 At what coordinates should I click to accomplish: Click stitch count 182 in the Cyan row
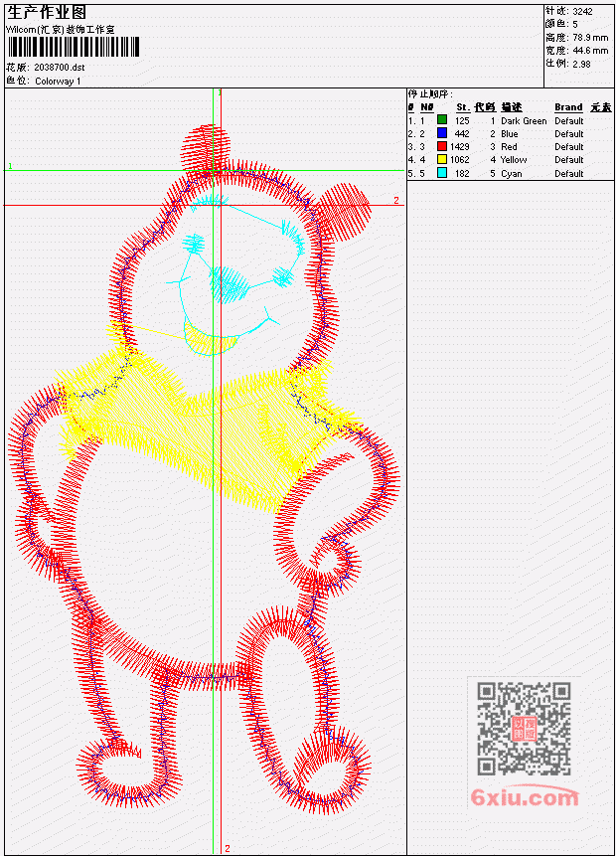pyautogui.click(x=462, y=174)
